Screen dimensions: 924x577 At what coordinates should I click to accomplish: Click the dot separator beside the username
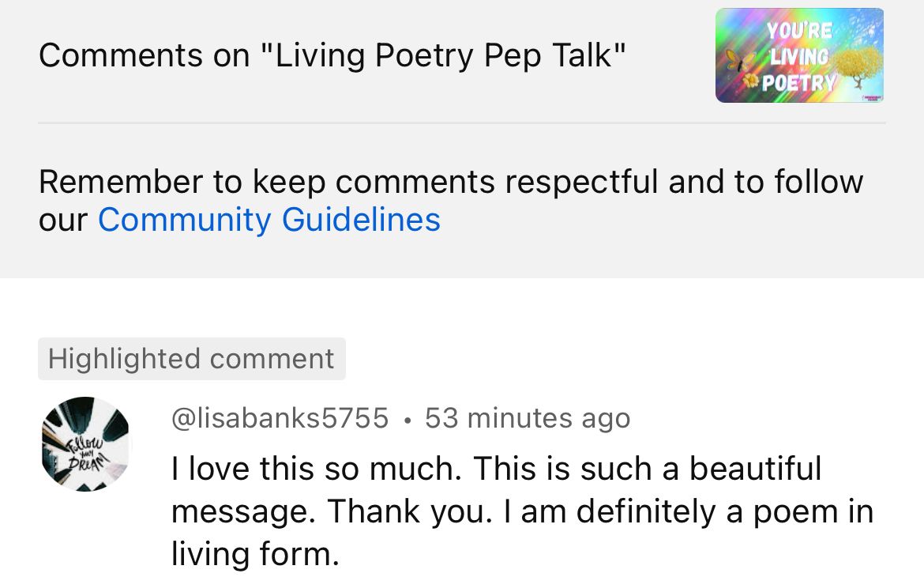click(407, 419)
